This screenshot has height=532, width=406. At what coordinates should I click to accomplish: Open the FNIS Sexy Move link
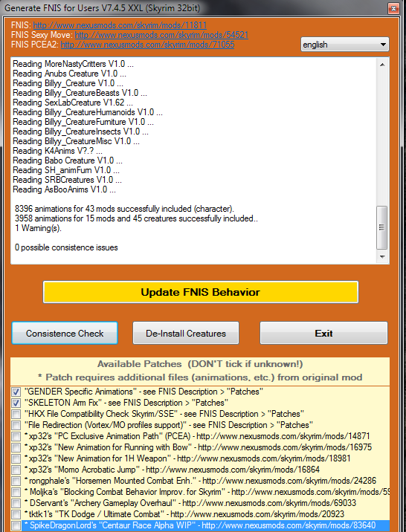(161, 35)
